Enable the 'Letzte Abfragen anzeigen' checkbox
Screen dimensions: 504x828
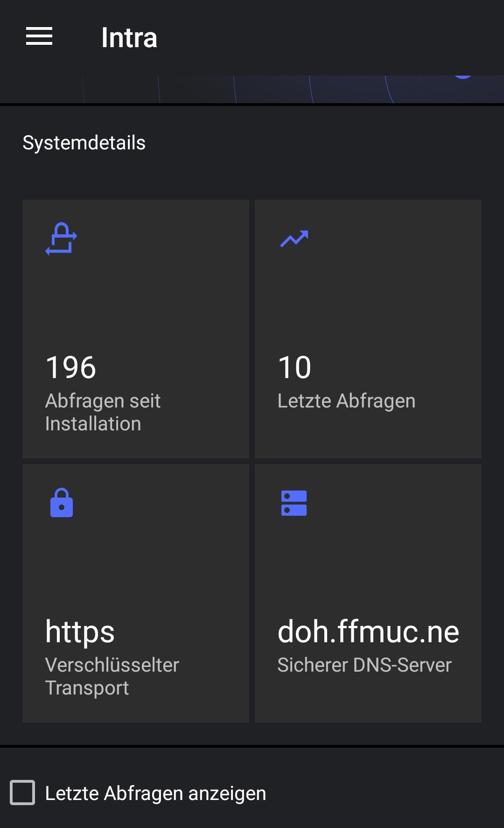22,793
